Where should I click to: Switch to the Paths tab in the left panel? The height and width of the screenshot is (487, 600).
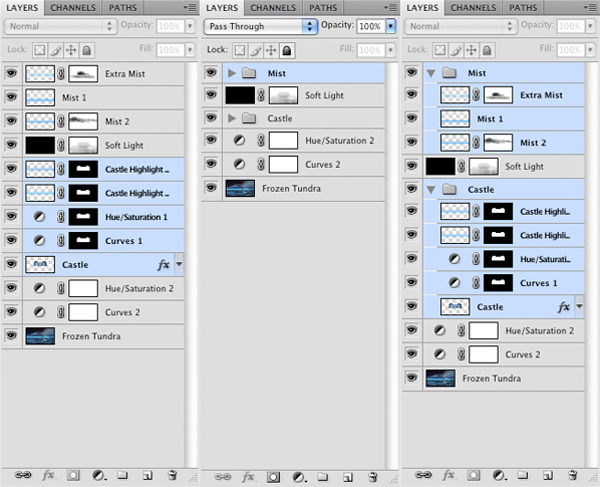point(122,8)
